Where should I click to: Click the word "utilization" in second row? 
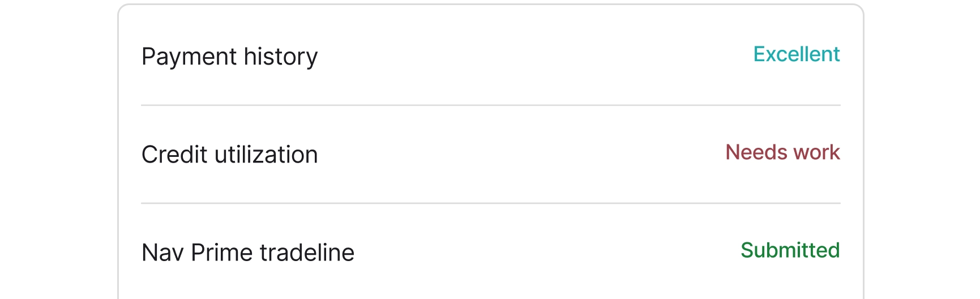click(266, 155)
